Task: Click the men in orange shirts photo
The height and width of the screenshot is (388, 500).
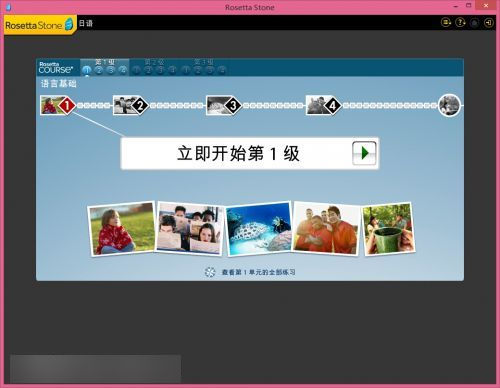Action: pos(326,229)
